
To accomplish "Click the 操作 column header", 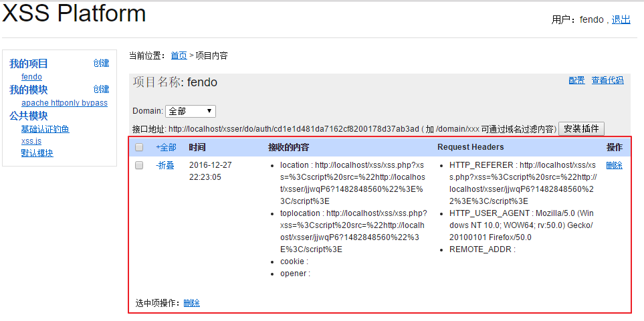I will point(615,147).
